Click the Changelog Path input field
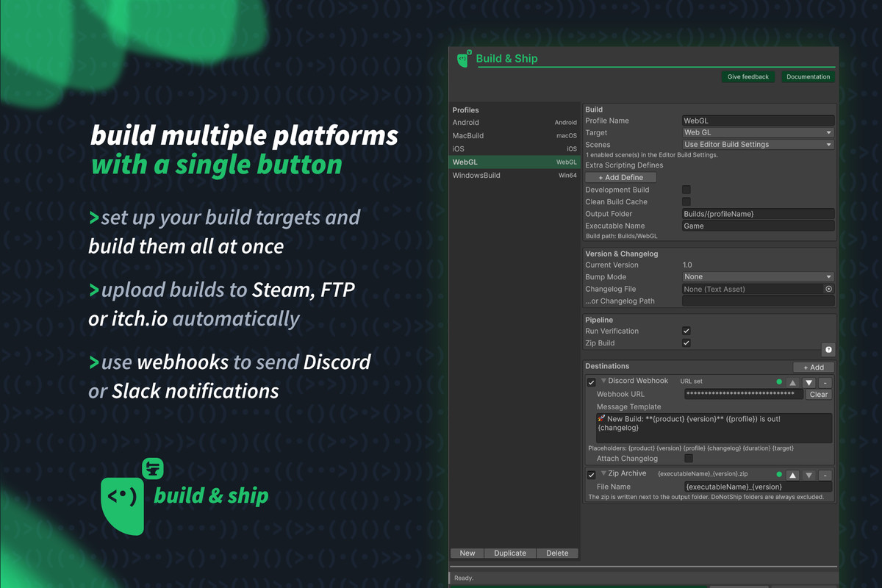 [x=759, y=301]
